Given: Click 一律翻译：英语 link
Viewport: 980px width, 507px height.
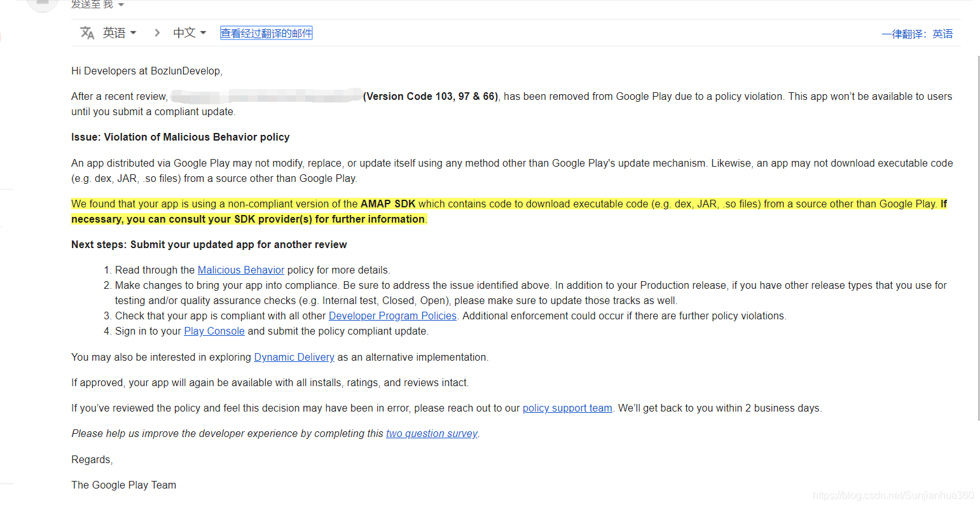Looking at the screenshot, I should point(917,34).
